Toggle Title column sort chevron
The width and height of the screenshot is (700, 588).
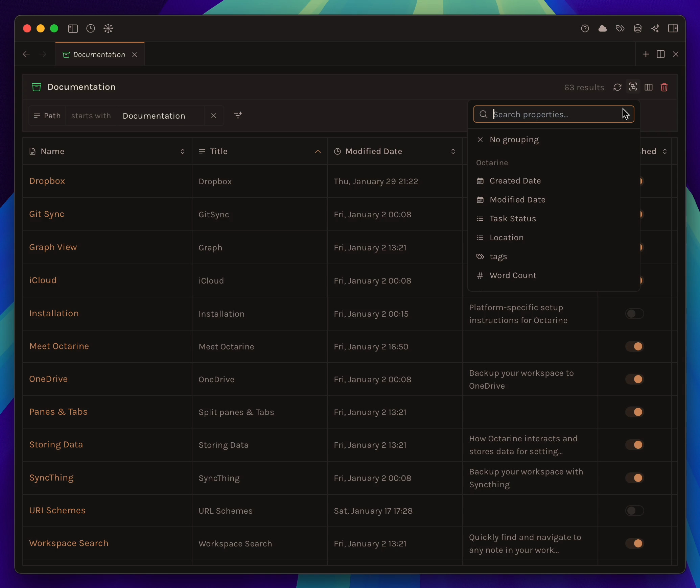(x=318, y=151)
